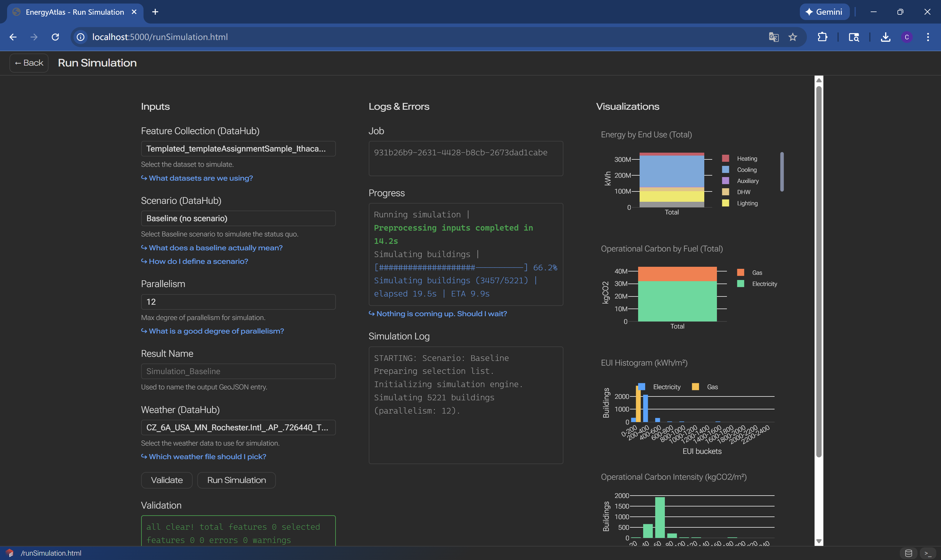Open the downloads icon
Viewport: 941px width, 560px height.
[x=885, y=37]
